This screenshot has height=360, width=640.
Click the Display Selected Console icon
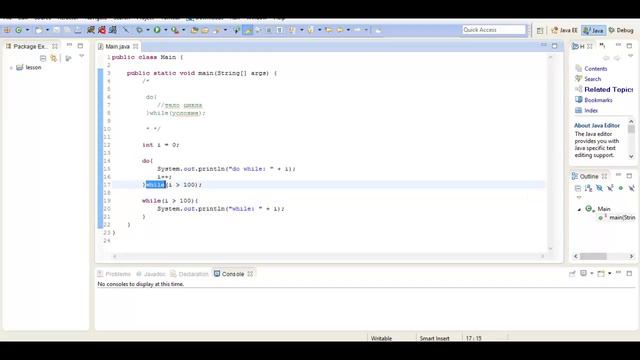pos(584,273)
